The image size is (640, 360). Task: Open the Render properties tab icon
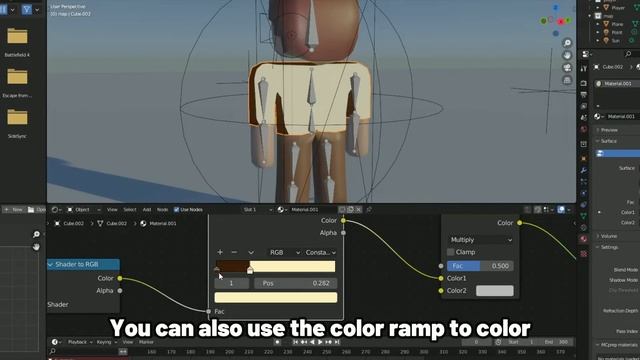584,83
